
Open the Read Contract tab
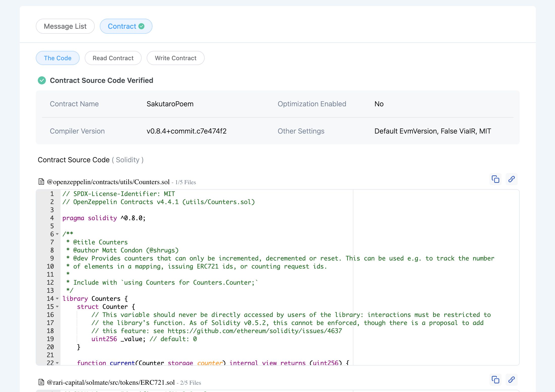click(113, 58)
